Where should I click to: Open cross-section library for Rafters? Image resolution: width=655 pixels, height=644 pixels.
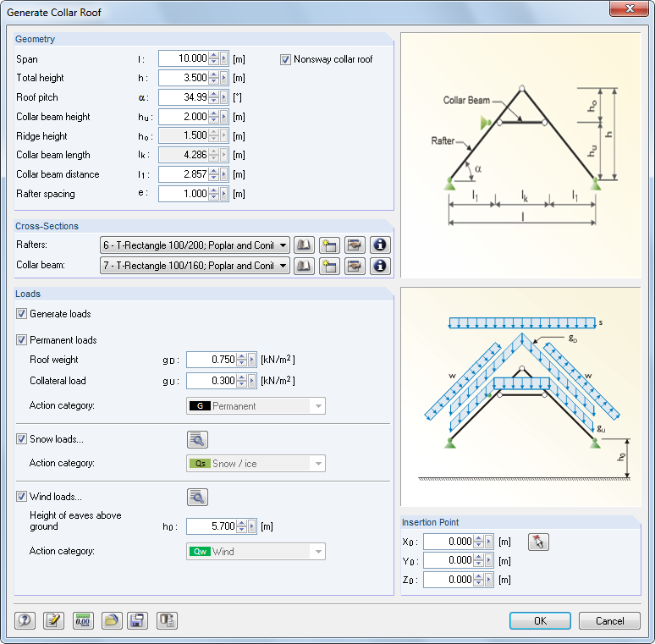click(x=304, y=245)
